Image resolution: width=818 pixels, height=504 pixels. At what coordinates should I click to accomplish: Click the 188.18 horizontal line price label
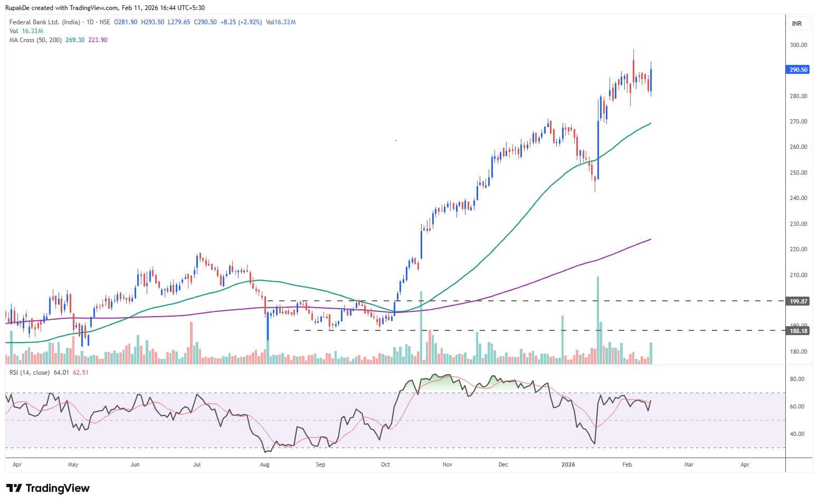click(798, 331)
